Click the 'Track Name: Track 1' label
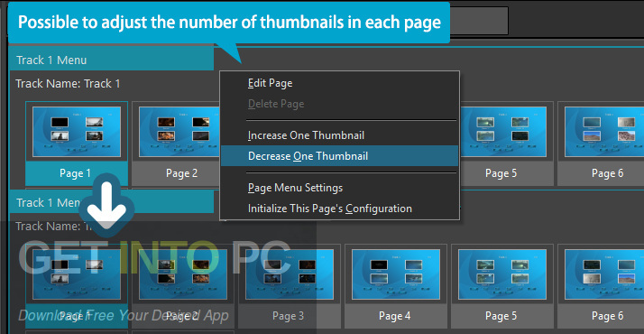This screenshot has width=644, height=334. pos(68,84)
